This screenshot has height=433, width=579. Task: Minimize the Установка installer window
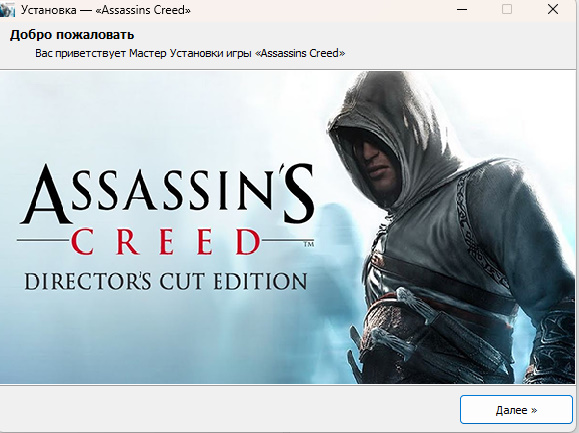coord(462,9)
